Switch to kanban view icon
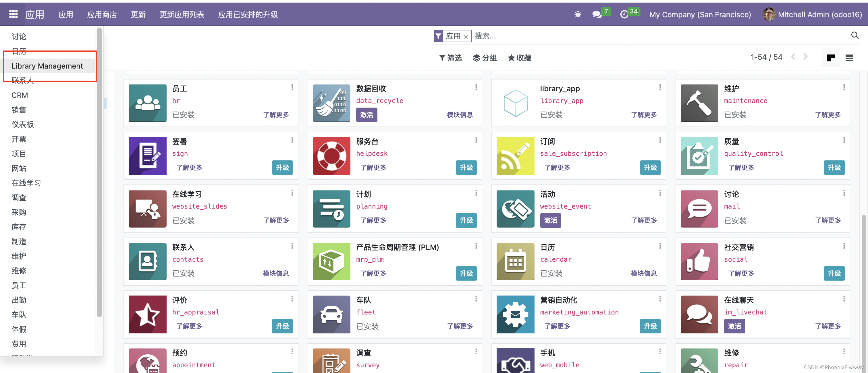This screenshot has width=868, height=373. point(831,58)
